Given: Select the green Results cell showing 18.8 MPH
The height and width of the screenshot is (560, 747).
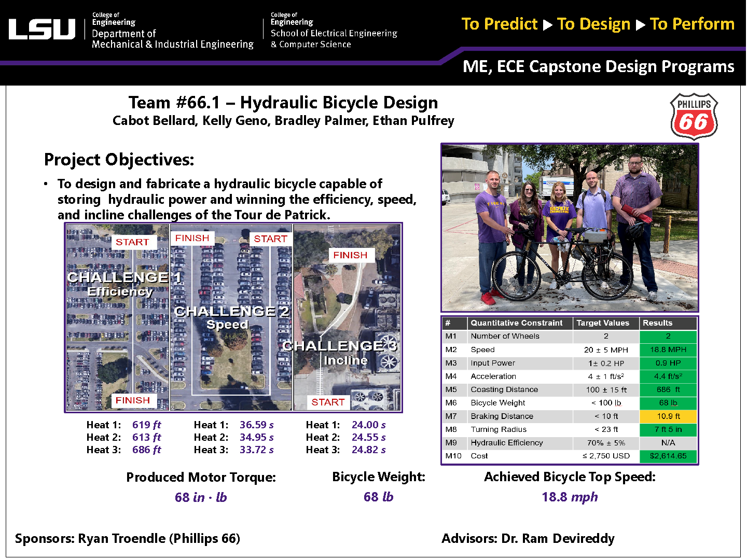Looking at the screenshot, I should [x=668, y=349].
